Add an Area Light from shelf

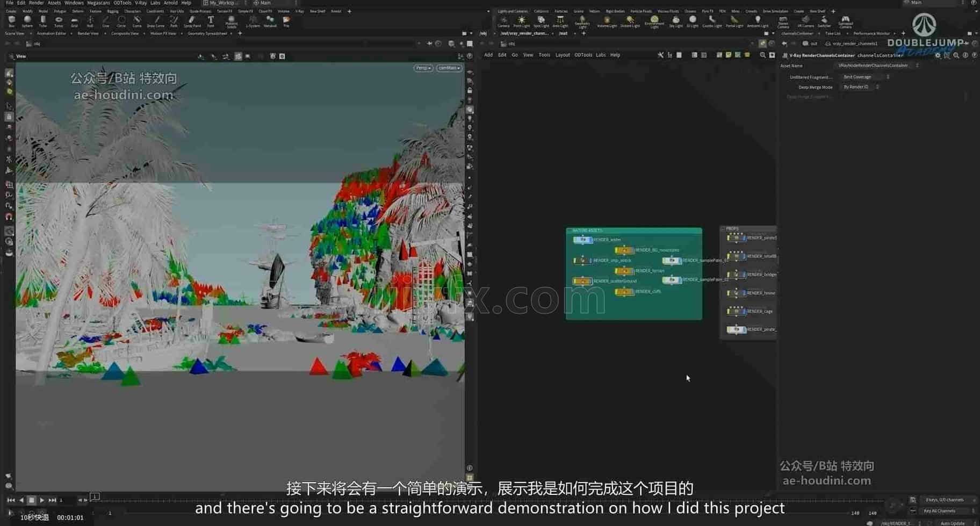click(560, 21)
